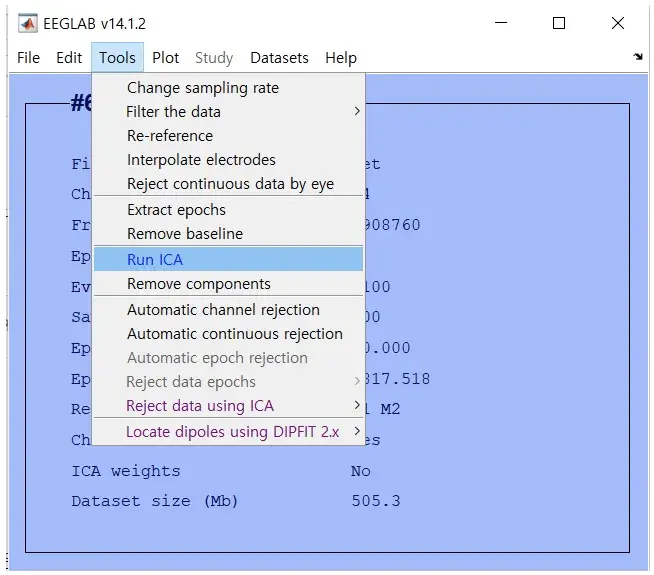Viewport: 654px width, 575px height.
Task: Select Run ICA from Tools menu
Action: tap(155, 260)
